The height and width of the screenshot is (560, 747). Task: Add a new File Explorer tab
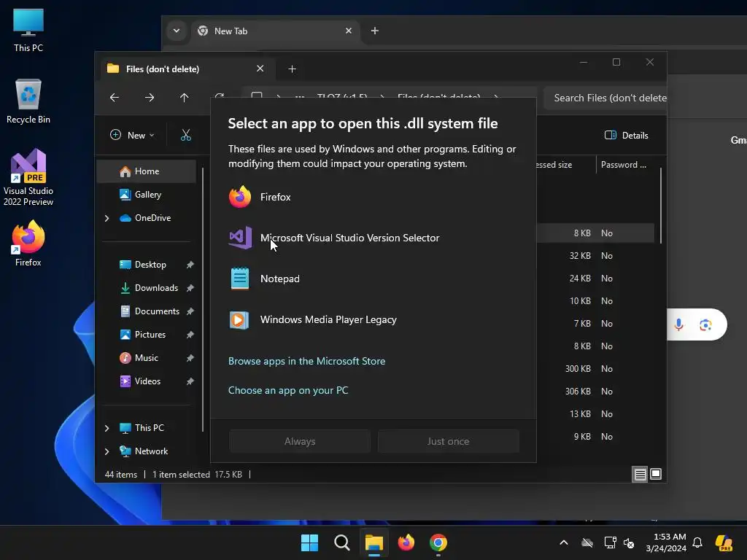tap(292, 69)
